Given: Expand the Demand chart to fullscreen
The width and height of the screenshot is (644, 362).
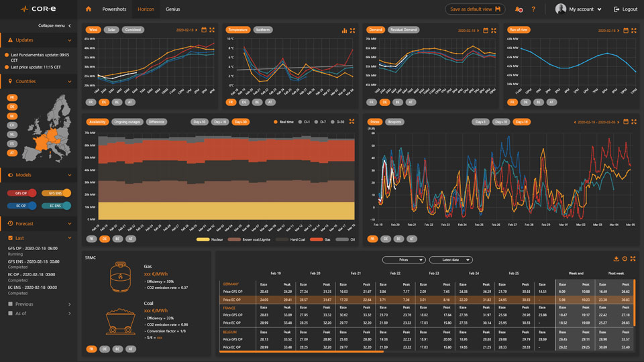Looking at the screenshot, I should click(494, 30).
